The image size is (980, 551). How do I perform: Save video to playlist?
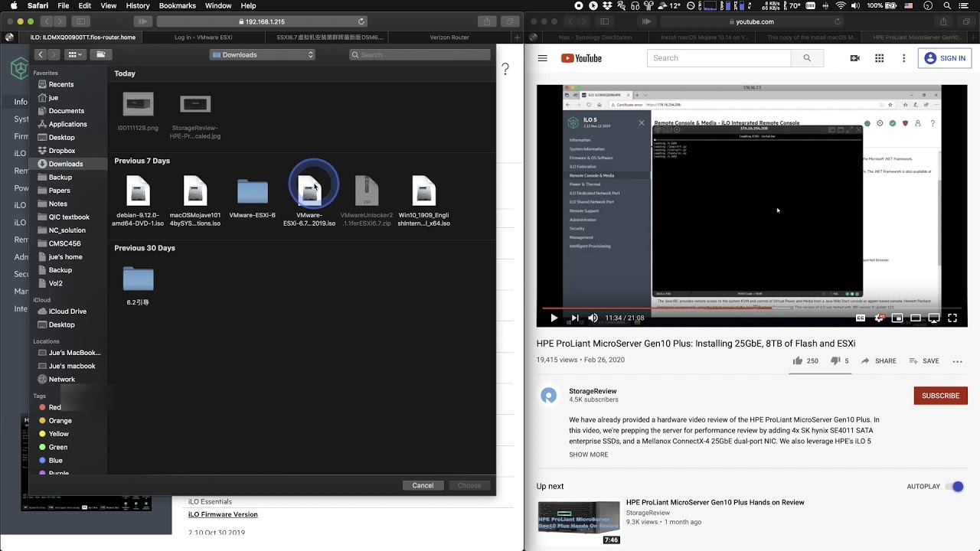pyautogui.click(x=923, y=360)
